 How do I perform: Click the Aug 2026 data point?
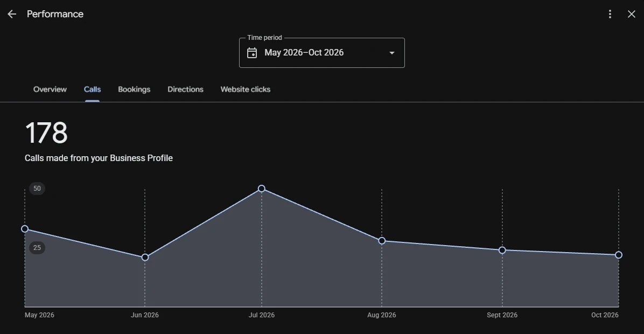382,241
